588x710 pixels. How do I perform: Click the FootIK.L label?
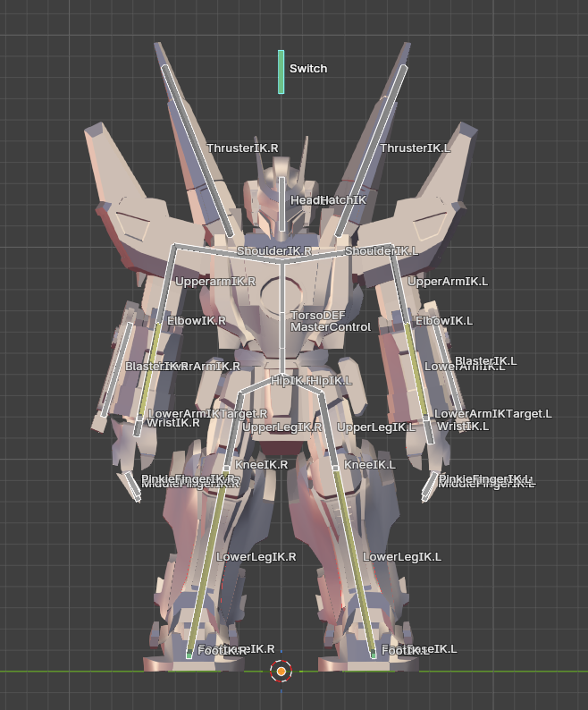(405, 651)
